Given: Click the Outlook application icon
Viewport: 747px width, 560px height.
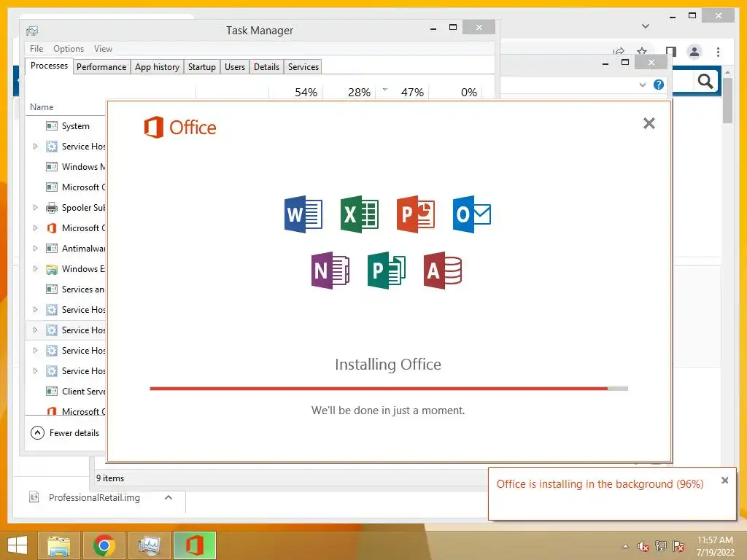Looking at the screenshot, I should [472, 214].
